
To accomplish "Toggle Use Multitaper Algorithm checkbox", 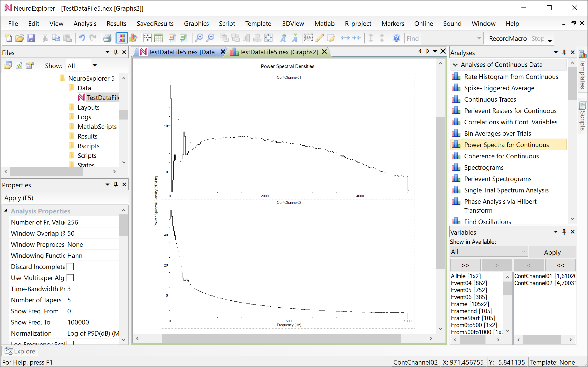I will coord(70,278).
